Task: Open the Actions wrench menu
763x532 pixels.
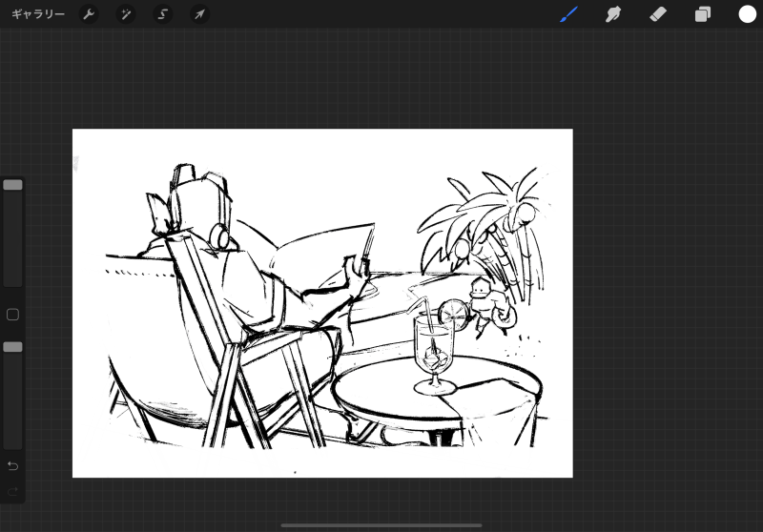Action: pos(89,14)
